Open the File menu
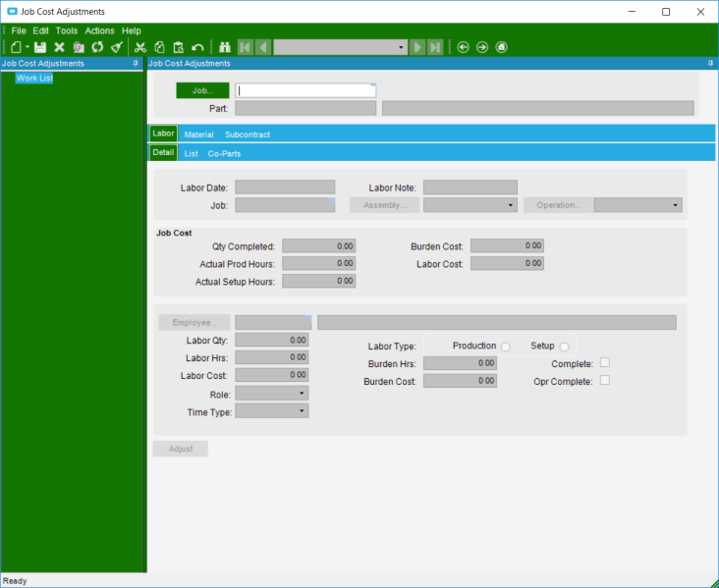The height and width of the screenshot is (588, 719). (19, 30)
